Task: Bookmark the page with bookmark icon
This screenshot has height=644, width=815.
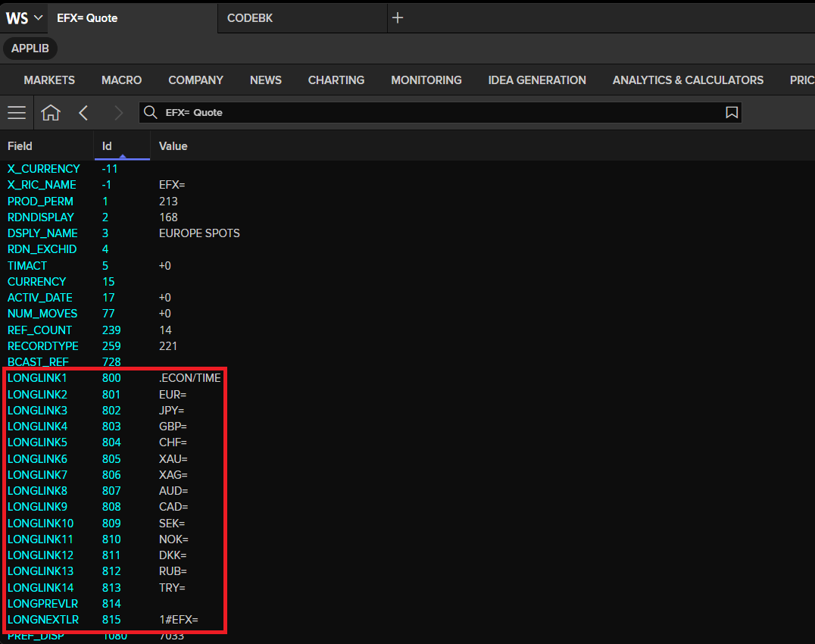Action: [x=732, y=112]
